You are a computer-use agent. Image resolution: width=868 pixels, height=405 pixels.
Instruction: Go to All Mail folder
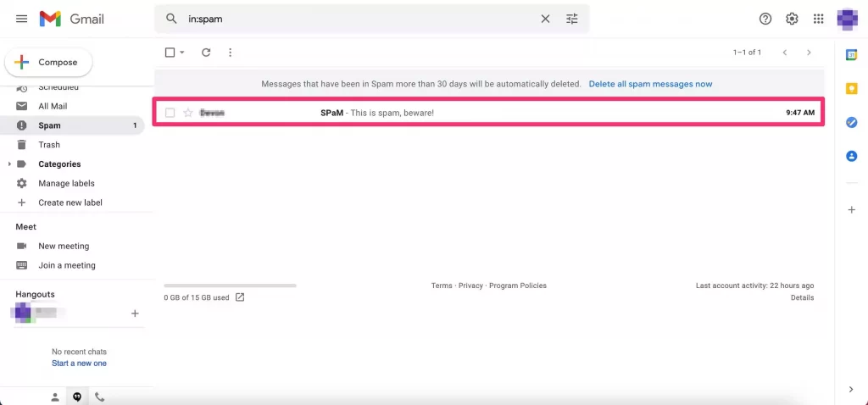pos(53,106)
